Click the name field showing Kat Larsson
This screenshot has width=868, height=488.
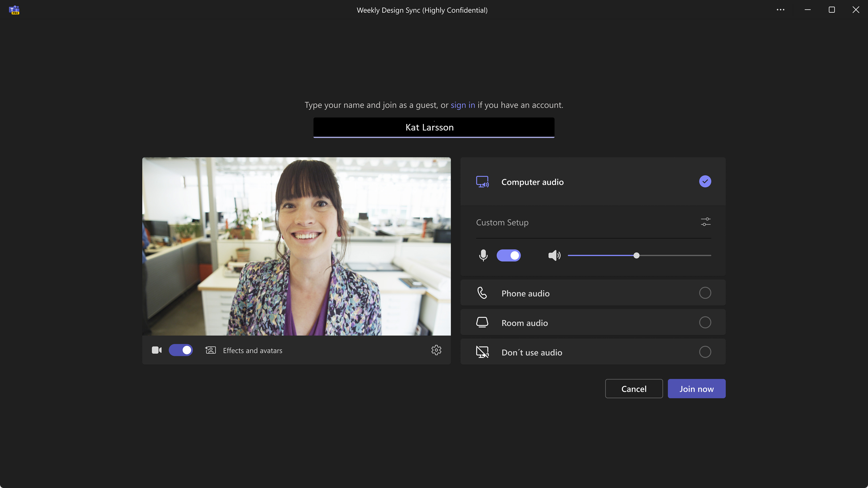[434, 127]
